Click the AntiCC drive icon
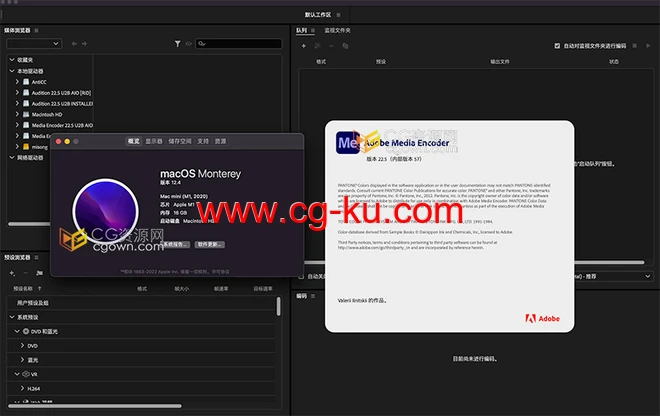660x416 pixels. (x=26, y=82)
